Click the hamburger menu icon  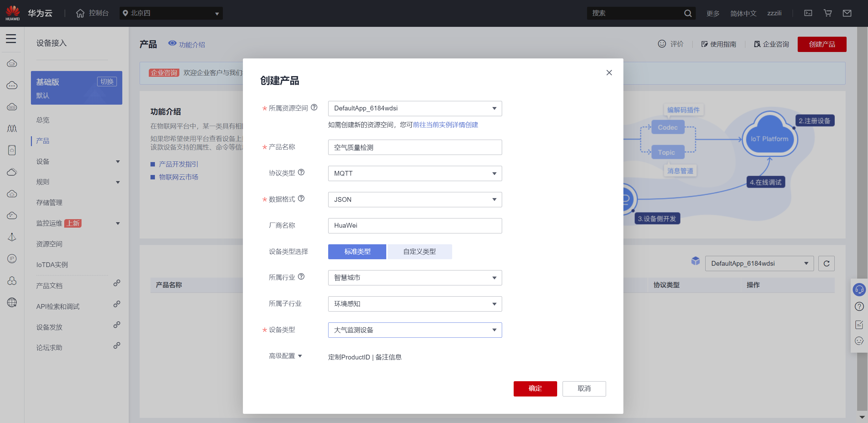pos(11,38)
